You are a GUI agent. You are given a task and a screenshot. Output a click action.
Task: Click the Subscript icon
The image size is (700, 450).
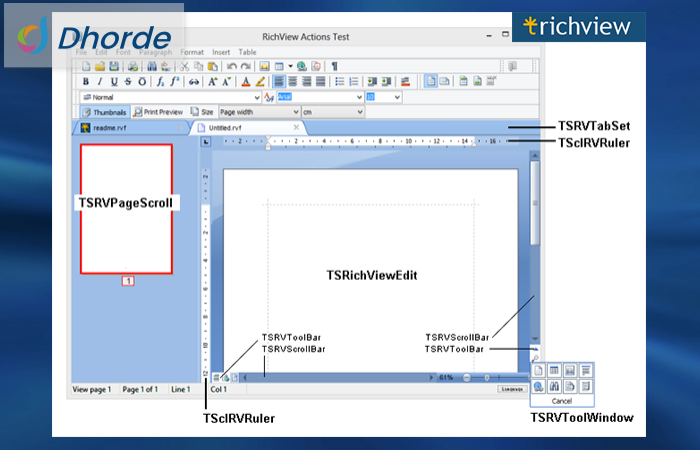point(160,82)
